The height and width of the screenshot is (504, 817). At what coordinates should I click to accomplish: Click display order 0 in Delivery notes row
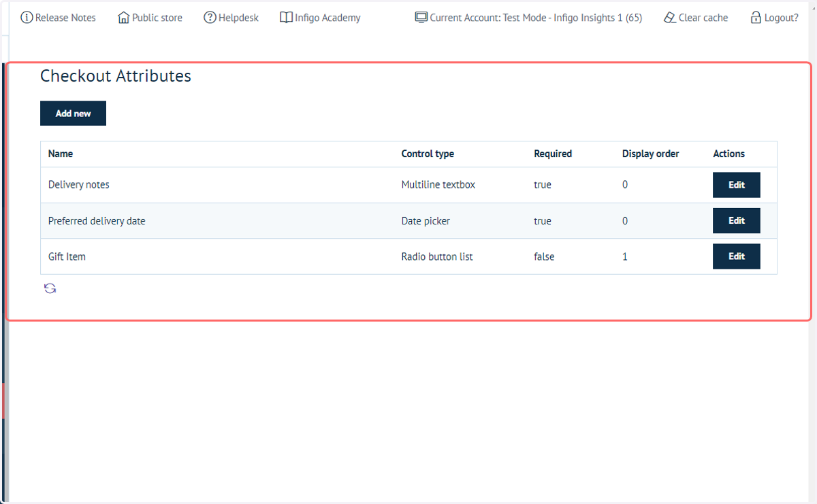625,185
